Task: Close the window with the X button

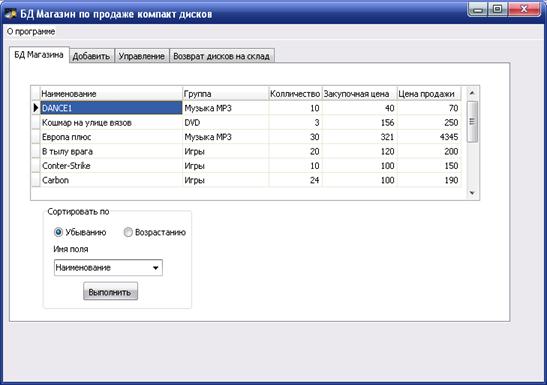Action: click(524, 10)
